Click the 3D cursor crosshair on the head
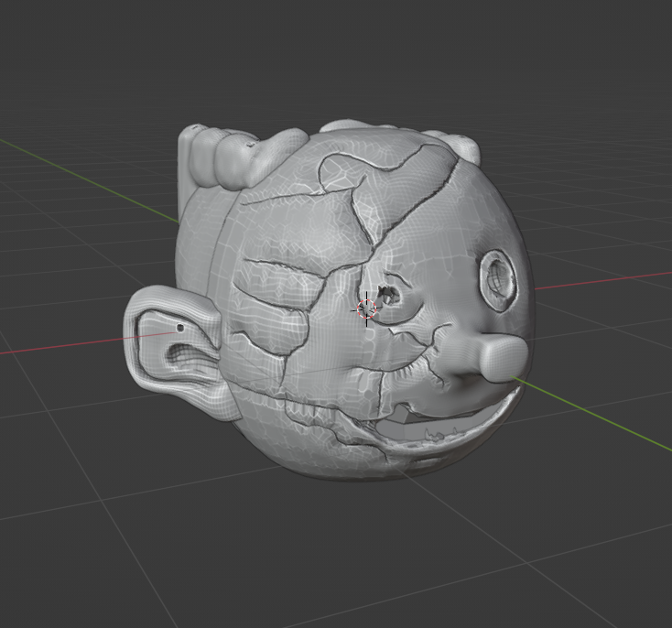672x628 pixels. pos(367,309)
